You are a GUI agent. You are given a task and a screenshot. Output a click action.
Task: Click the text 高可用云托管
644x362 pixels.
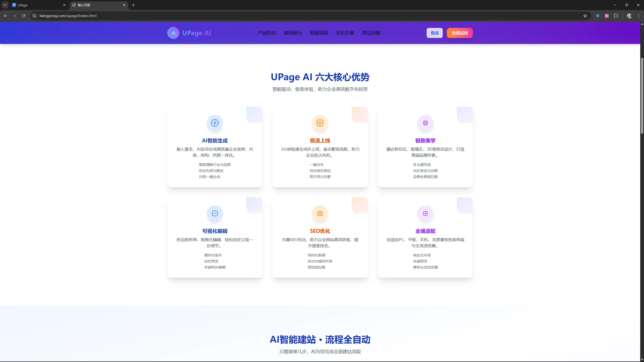click(320, 177)
